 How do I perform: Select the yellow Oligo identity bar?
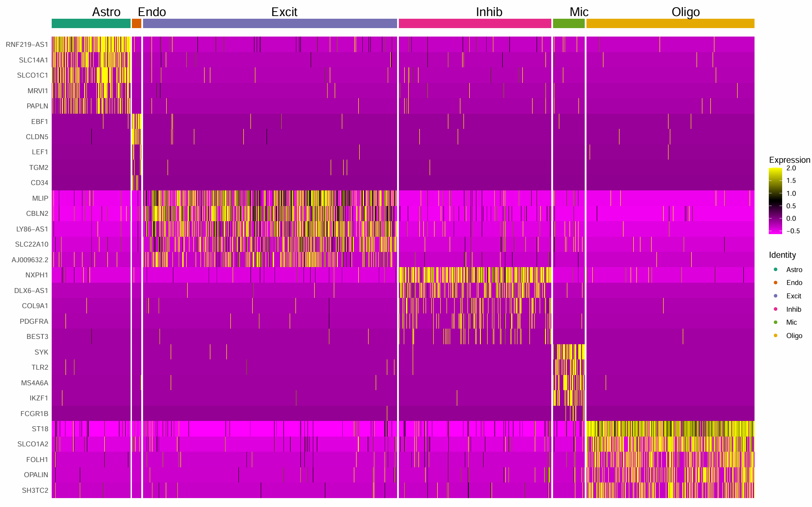(670, 24)
